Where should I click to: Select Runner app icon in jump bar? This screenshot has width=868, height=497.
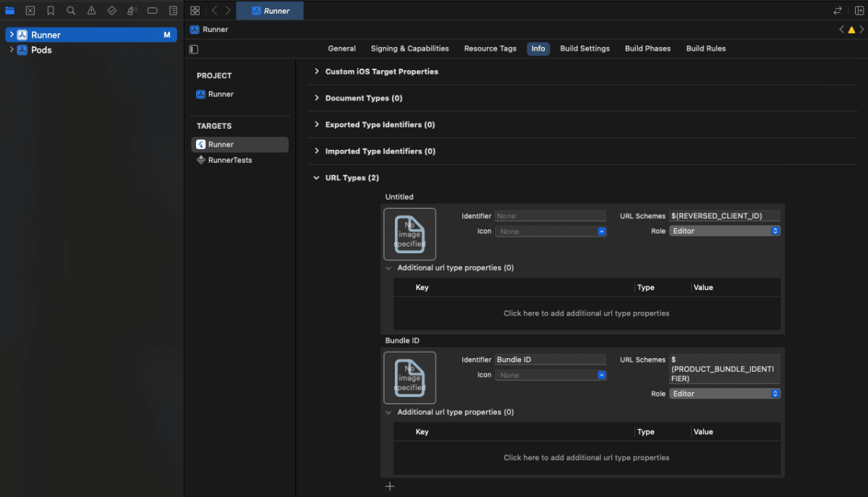(x=195, y=30)
